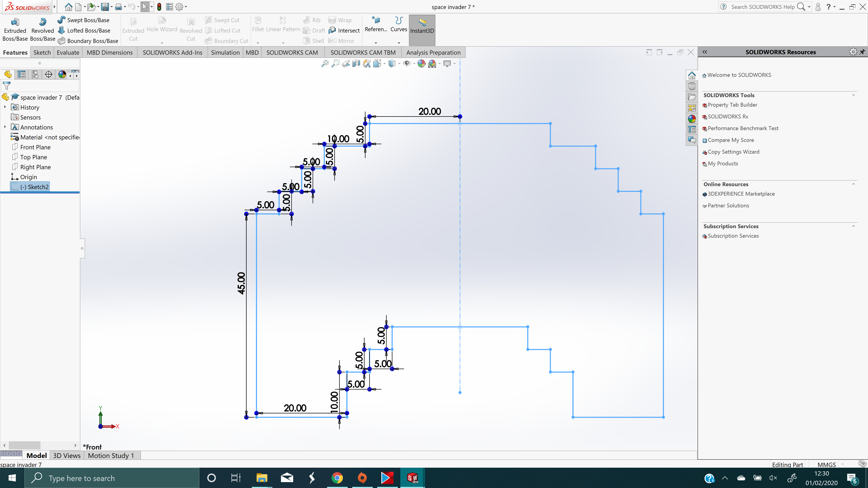
Task: Click the Print icon
Action: tap(118, 7)
